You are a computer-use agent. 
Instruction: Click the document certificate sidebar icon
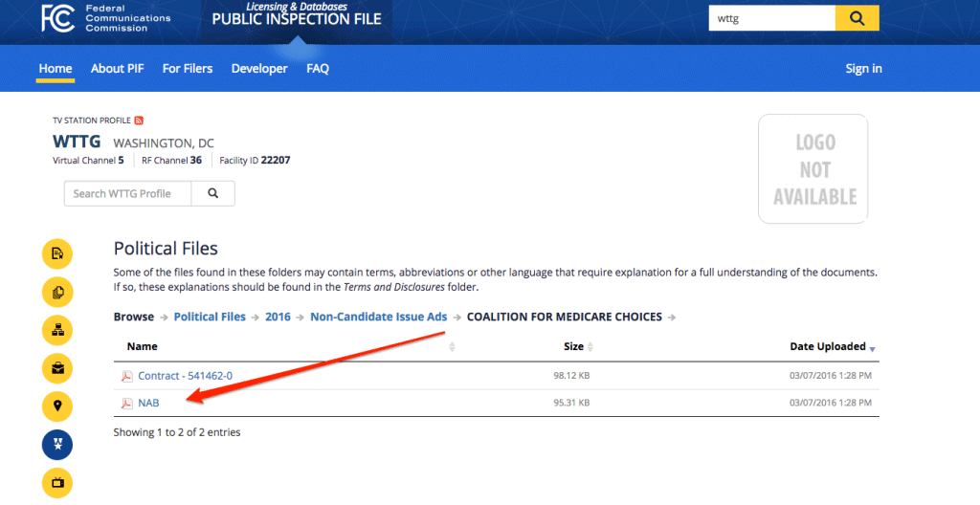click(57, 253)
